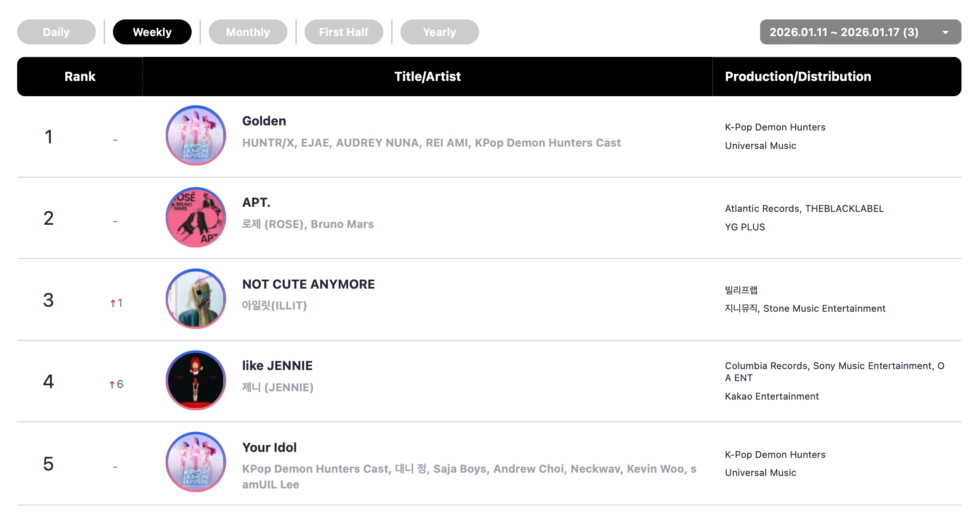
Task: Switch to the Daily chart tab
Action: 56,32
